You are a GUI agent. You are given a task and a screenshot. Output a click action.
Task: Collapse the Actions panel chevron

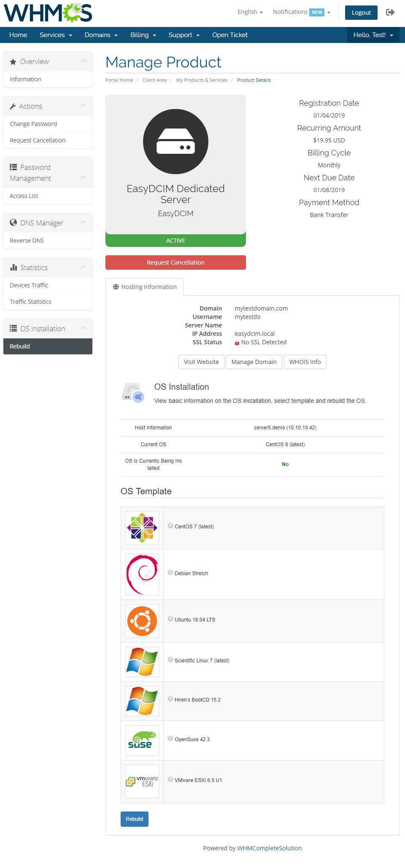point(84,106)
